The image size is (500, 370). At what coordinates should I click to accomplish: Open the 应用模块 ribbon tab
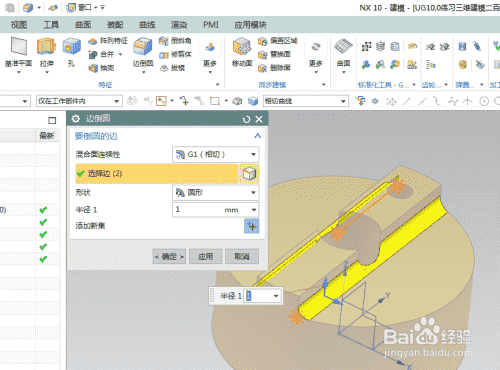[x=250, y=25]
